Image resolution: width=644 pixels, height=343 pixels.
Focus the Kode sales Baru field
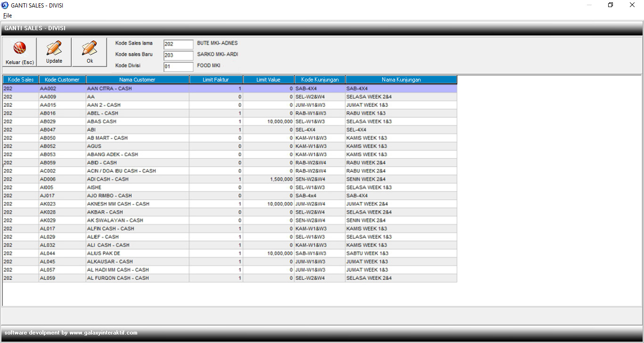pos(178,56)
